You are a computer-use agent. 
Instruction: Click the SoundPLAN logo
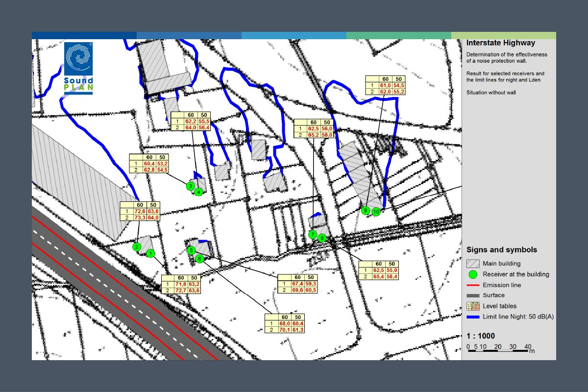point(78,68)
